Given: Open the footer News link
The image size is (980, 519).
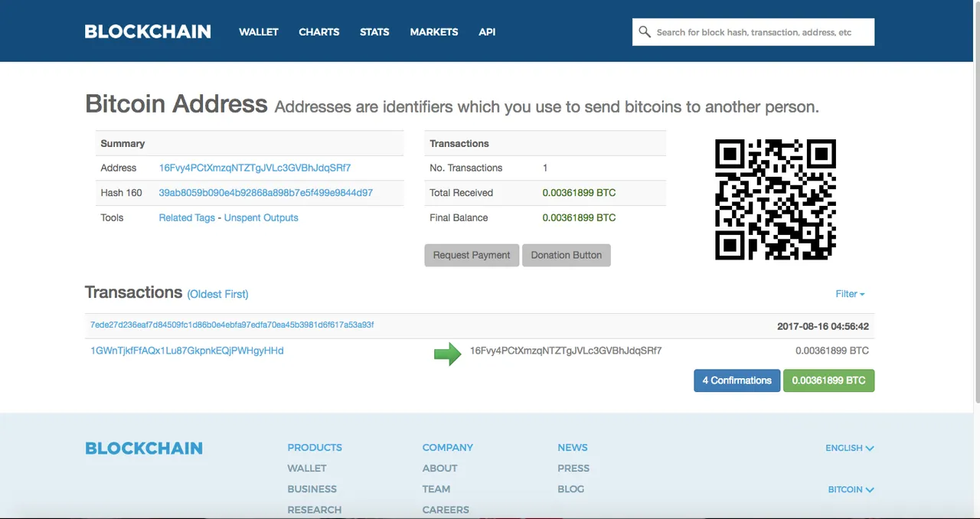Looking at the screenshot, I should click(573, 448).
